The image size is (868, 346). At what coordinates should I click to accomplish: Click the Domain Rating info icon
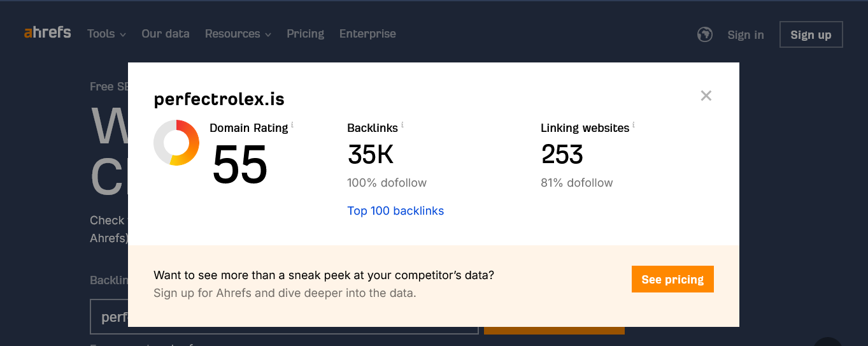(x=292, y=125)
